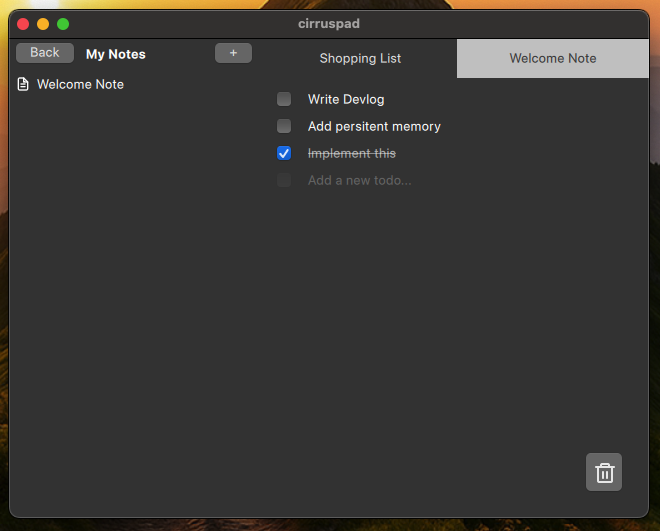This screenshot has width=660, height=531.
Task: Open Welcome Note in the sidebar list
Action: coord(80,85)
